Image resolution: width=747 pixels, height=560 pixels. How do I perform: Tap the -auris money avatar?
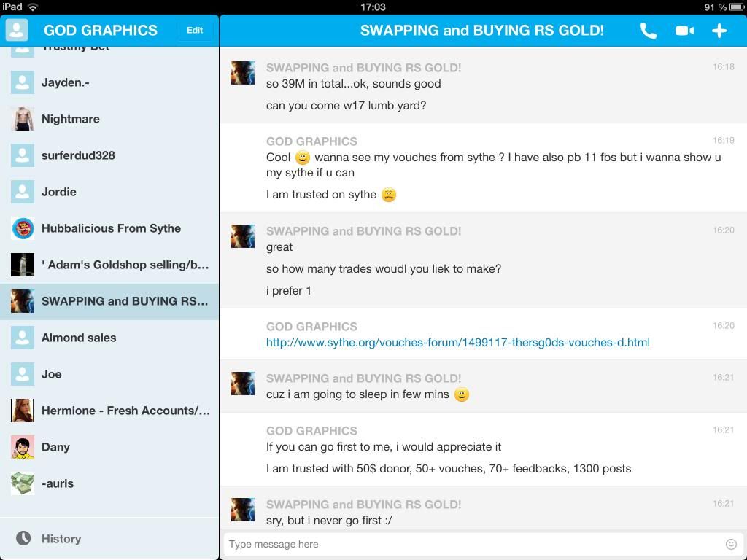click(23, 483)
